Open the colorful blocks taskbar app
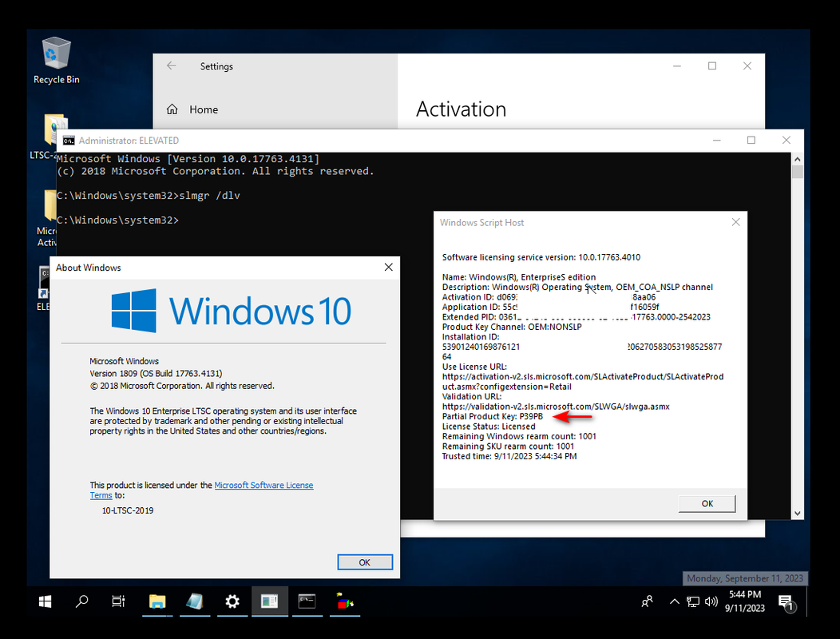The image size is (840, 639). 344,602
